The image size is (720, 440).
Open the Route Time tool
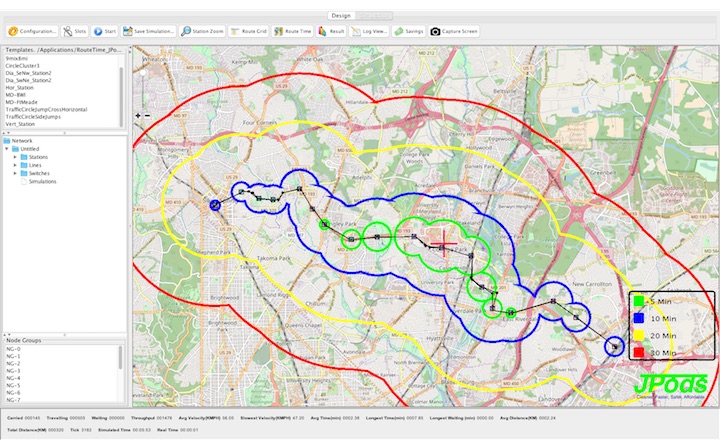pyautogui.click(x=292, y=31)
